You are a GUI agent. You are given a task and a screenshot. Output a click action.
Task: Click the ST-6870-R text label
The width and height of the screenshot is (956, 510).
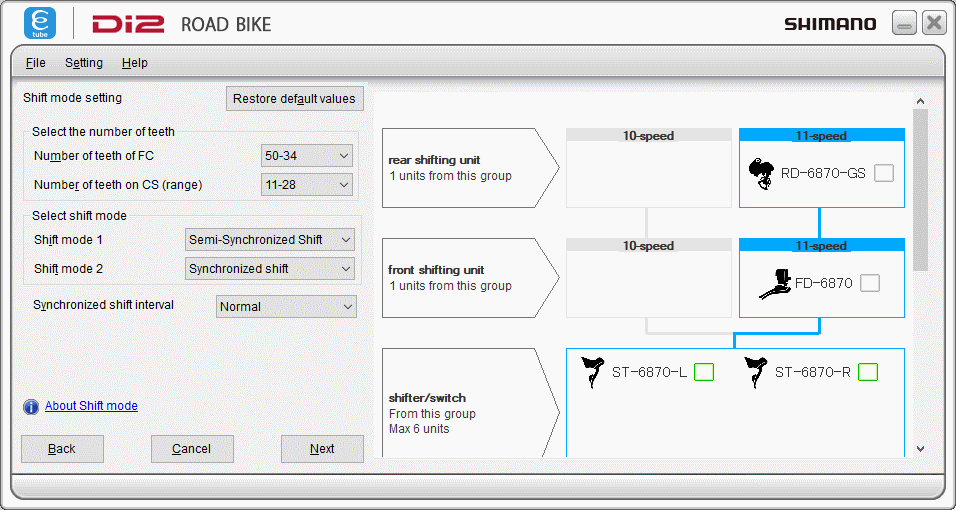[x=813, y=373]
